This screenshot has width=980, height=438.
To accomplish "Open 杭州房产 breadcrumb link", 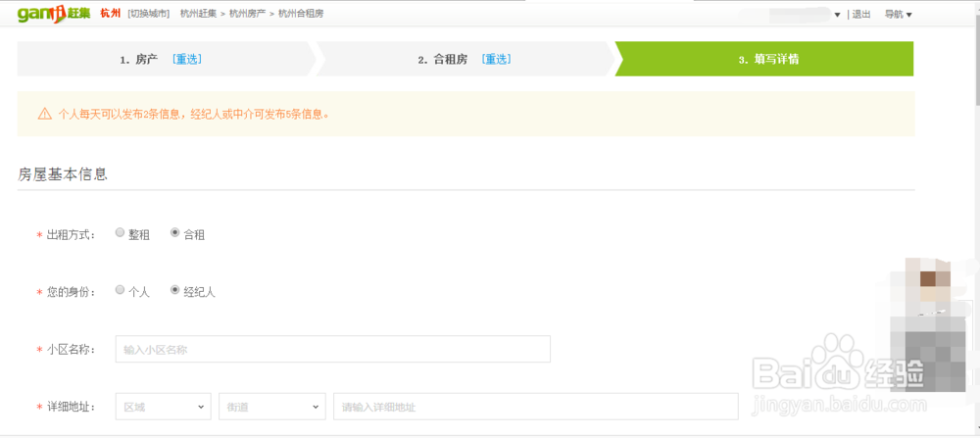I will tap(247, 14).
